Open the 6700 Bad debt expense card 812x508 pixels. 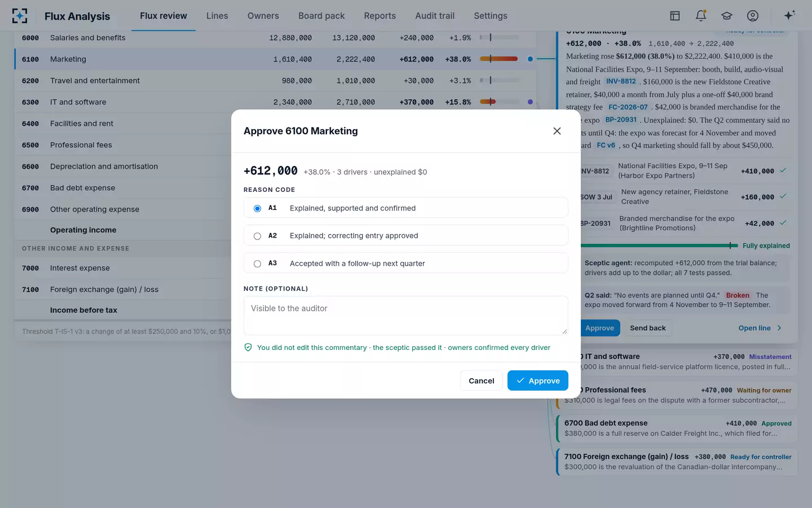[677, 428]
